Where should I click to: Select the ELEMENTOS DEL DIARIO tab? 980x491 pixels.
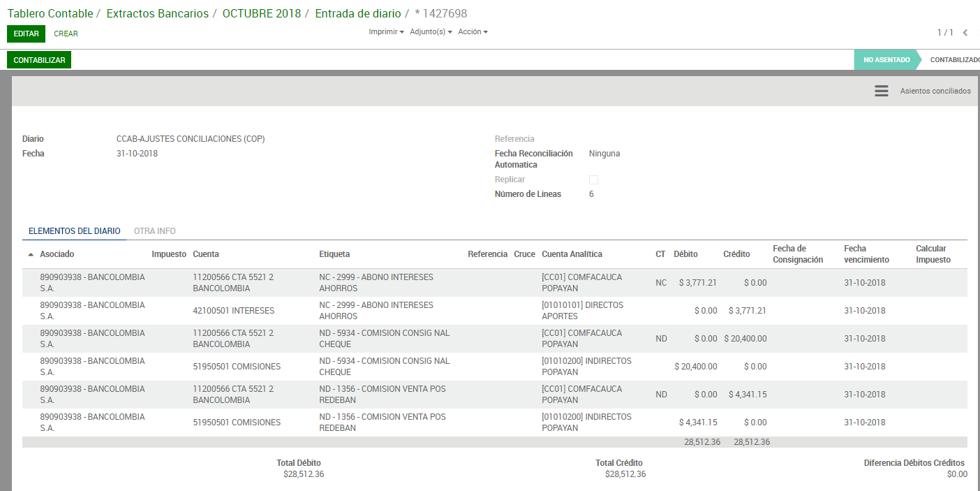74,231
